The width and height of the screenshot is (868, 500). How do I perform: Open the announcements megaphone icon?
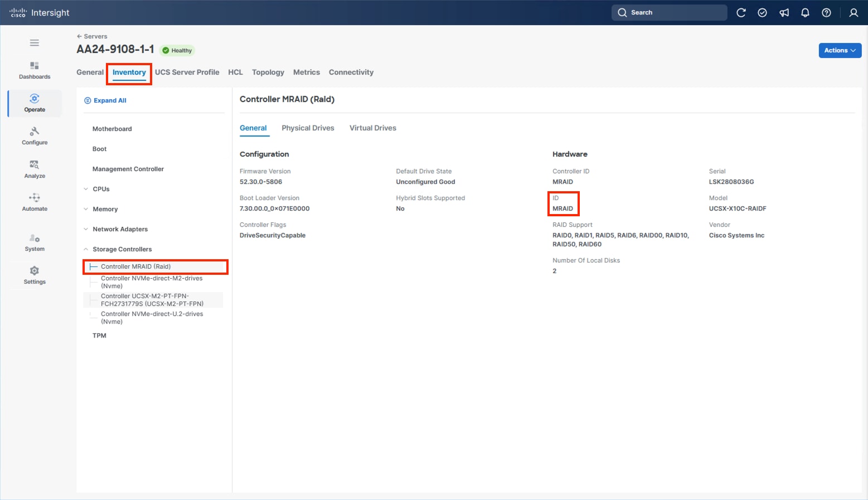(784, 12)
